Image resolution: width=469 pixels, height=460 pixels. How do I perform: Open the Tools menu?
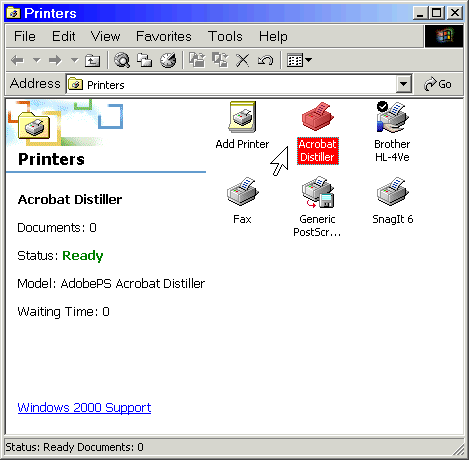[225, 36]
